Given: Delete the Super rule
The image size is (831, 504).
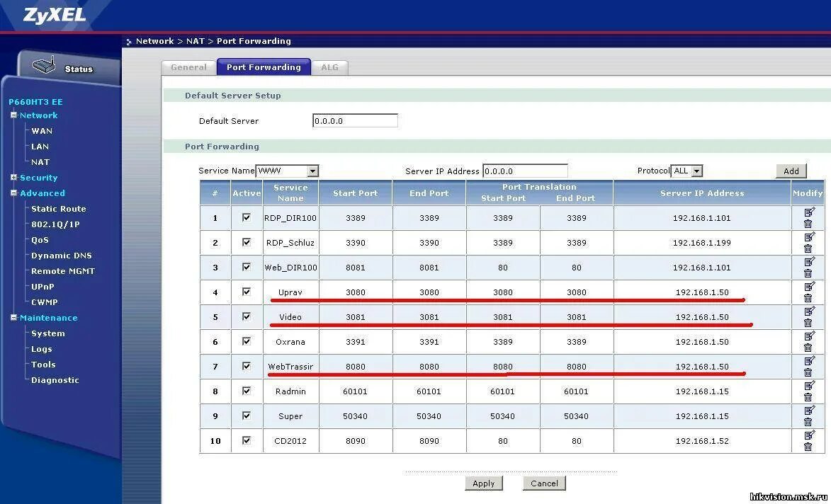Looking at the screenshot, I should point(808,422).
